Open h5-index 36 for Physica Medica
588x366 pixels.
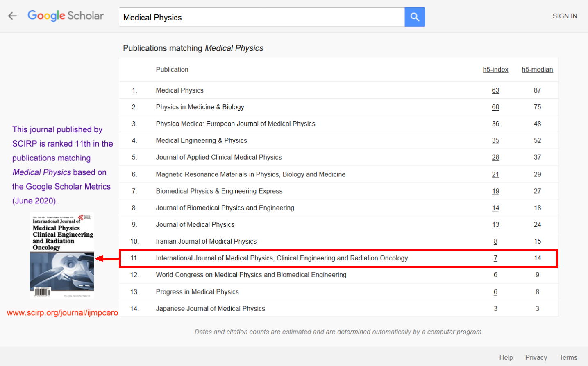[495, 124]
